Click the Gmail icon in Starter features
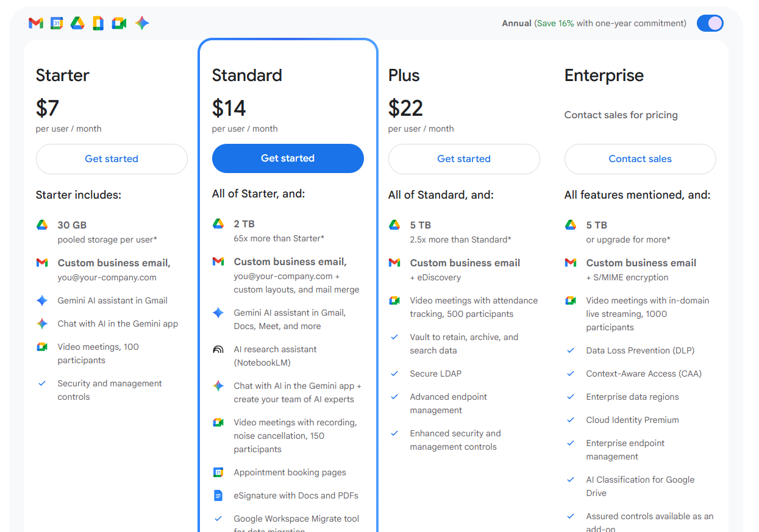The height and width of the screenshot is (532, 759). pos(42,263)
